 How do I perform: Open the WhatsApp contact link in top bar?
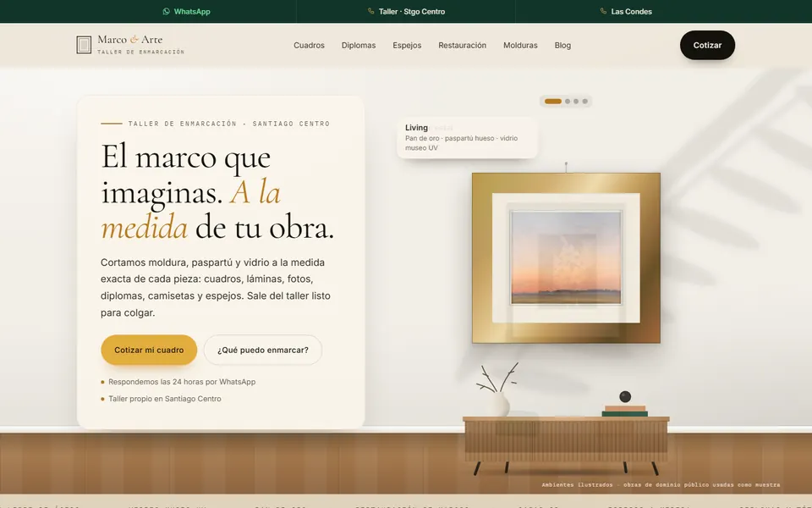(186, 11)
